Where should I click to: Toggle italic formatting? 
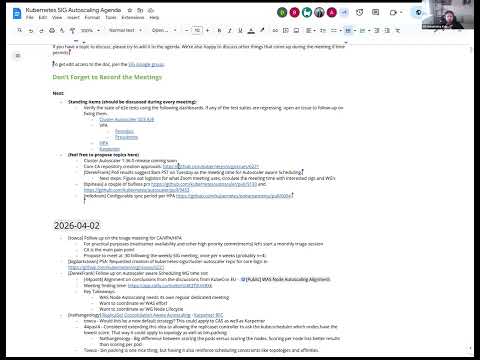230,30
